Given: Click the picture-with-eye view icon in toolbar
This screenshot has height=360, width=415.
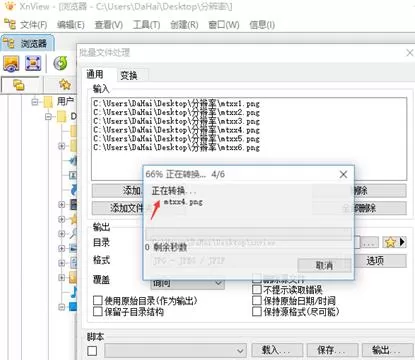Looking at the screenshot, I should coord(11,63).
